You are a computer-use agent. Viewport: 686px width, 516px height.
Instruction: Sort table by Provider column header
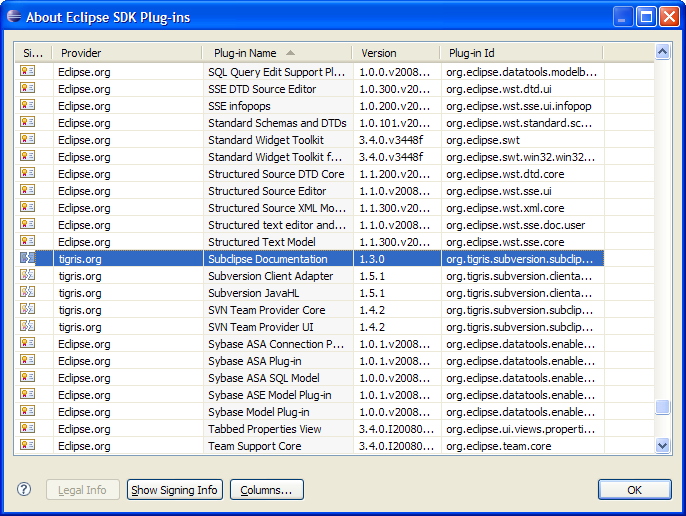pyautogui.click(x=127, y=53)
